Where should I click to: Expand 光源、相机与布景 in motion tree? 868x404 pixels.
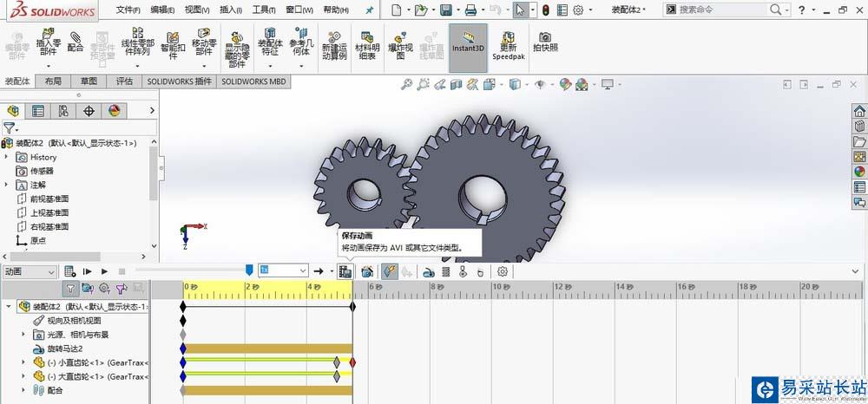click(23, 335)
